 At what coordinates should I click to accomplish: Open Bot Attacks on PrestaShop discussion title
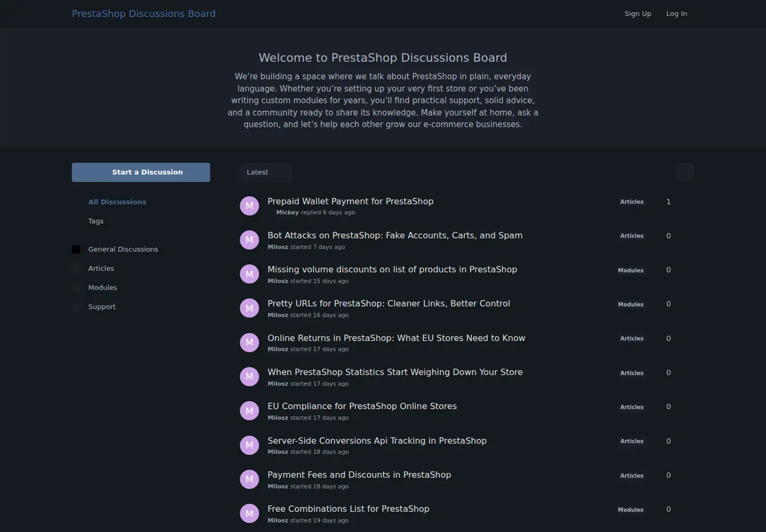coord(395,235)
